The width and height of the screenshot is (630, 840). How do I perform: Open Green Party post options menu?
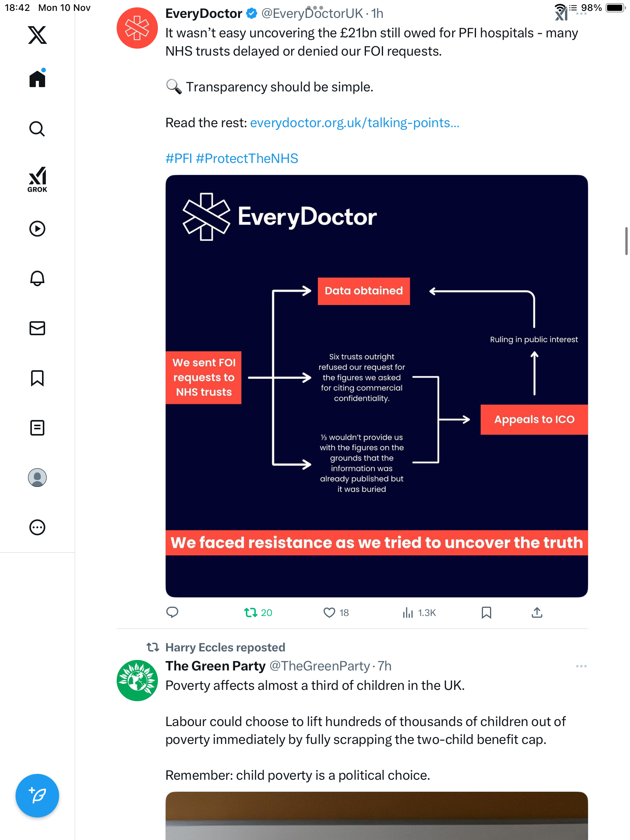(581, 666)
